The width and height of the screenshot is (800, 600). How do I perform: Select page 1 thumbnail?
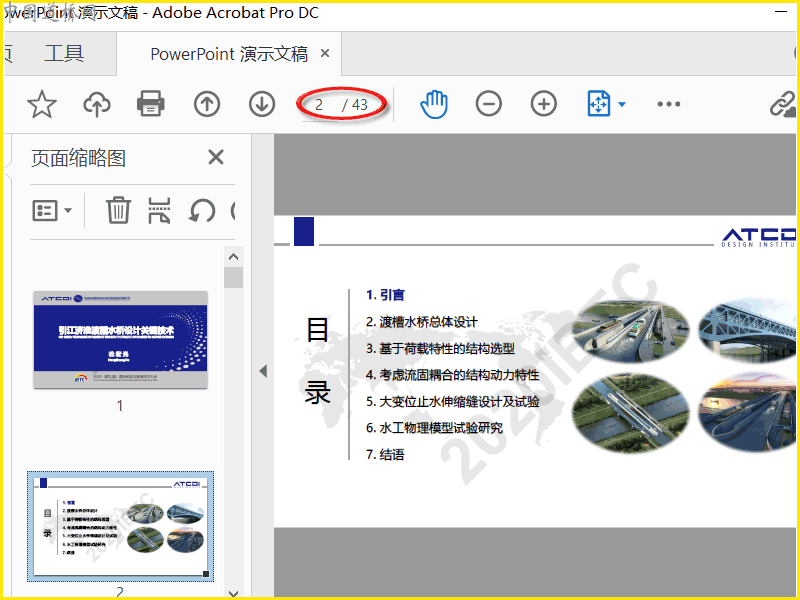click(120, 340)
